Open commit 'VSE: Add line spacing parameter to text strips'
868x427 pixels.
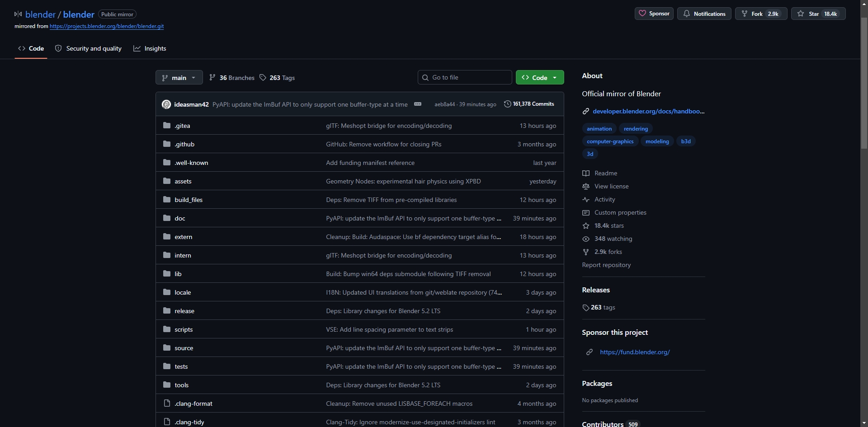click(x=389, y=329)
